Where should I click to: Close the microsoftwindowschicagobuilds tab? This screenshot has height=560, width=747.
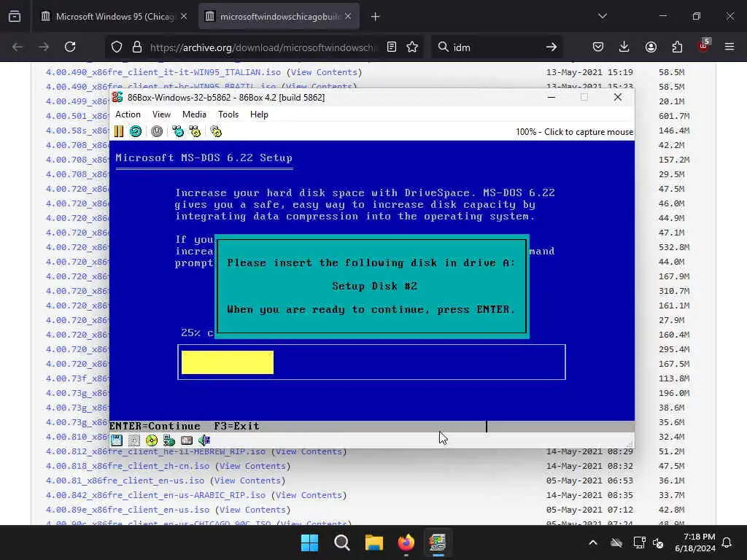click(x=348, y=17)
